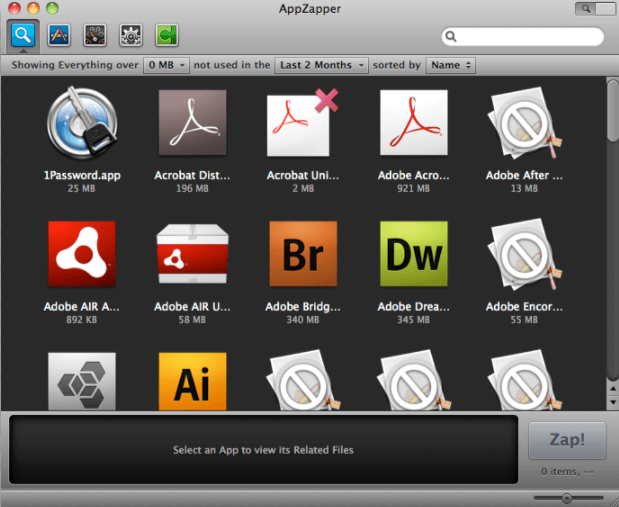The image size is (619, 507).
Task: Open the sorted by Name dropdown
Action: (450, 65)
